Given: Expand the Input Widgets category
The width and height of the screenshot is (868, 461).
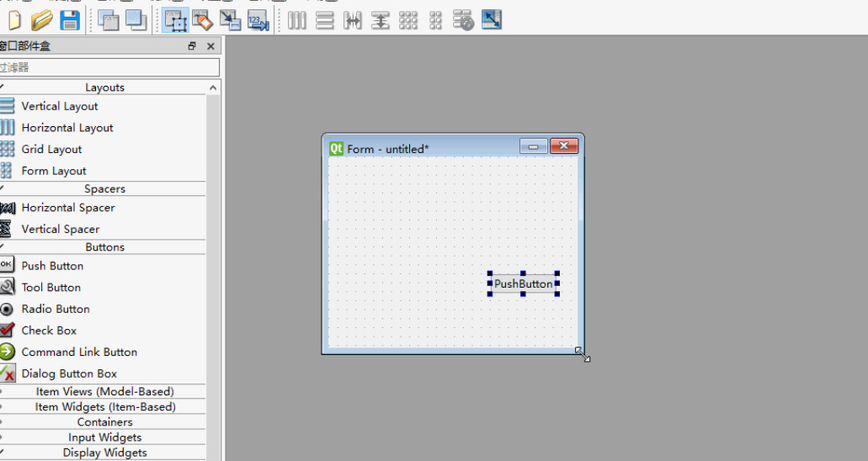Looking at the screenshot, I should [103, 437].
